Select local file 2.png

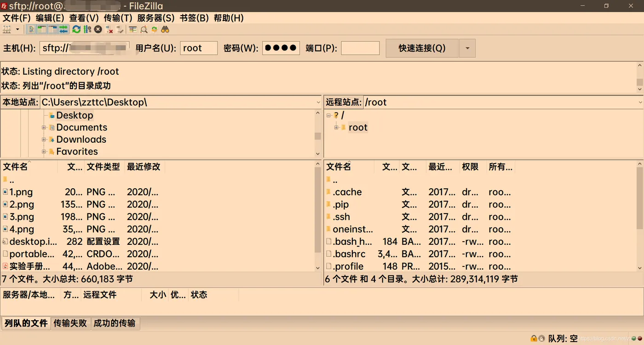coord(22,204)
